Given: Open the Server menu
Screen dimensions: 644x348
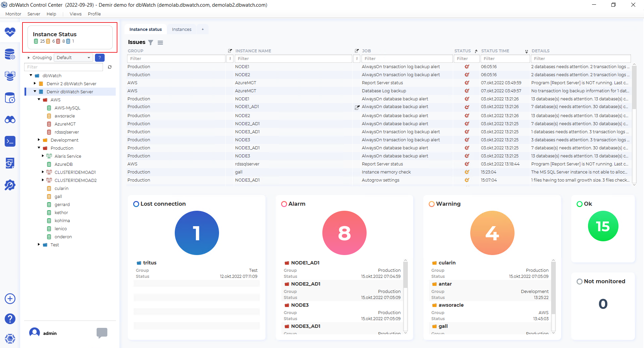Looking at the screenshot, I should point(34,14).
